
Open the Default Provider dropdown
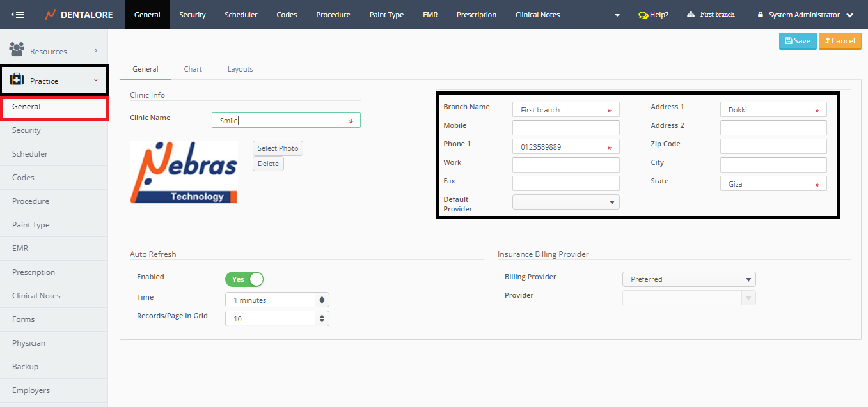tap(565, 203)
